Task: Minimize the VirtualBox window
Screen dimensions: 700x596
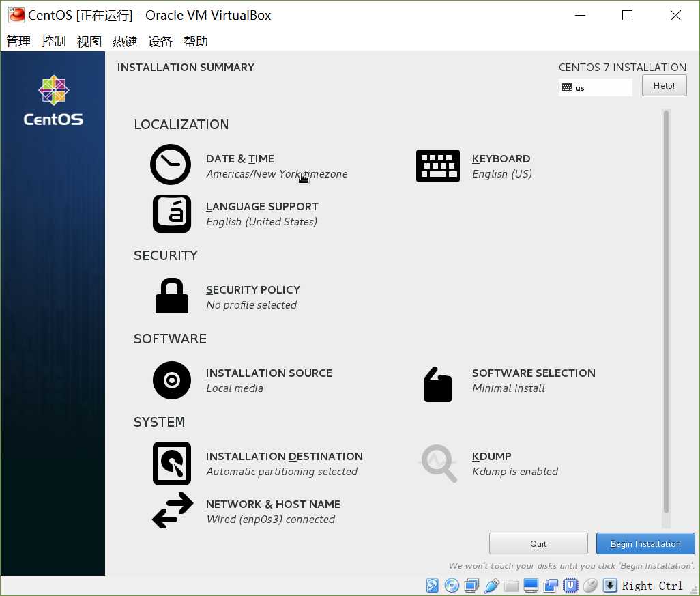Action: pos(580,15)
